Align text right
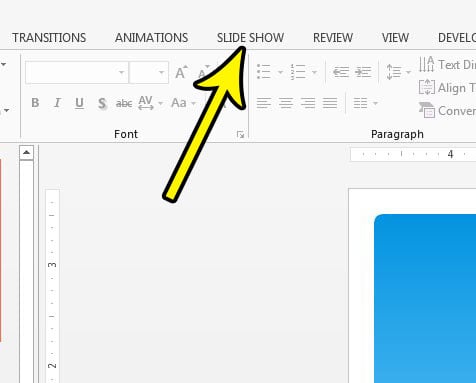Viewport: 476px width, 383px height. [x=308, y=103]
